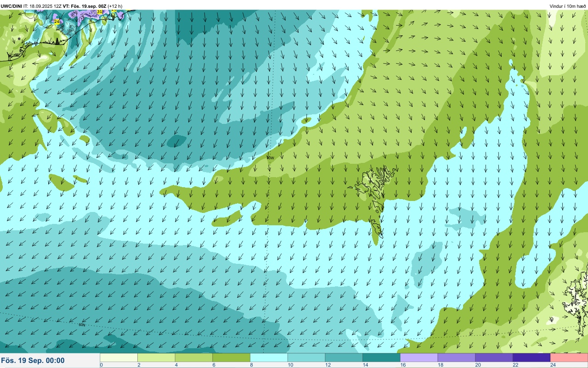This screenshot has width=588, height=368.
Task: Click the yellow '26' wind value label
Action: (57, 22)
